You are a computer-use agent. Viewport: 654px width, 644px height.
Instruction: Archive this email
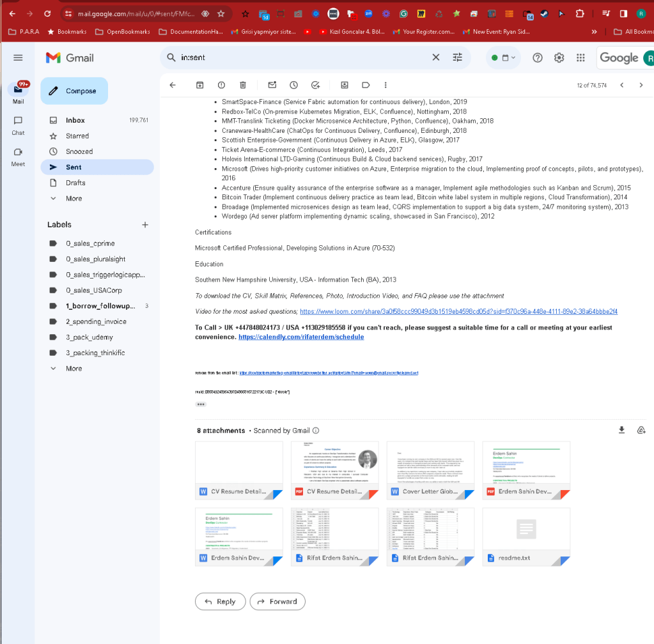200,85
